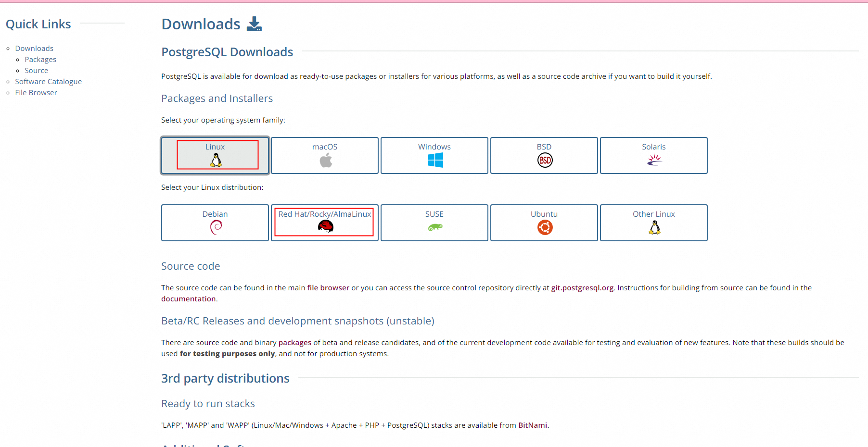Screen dimensions: 868x447
Task: Click the BSD logo icon
Action: tap(544, 160)
